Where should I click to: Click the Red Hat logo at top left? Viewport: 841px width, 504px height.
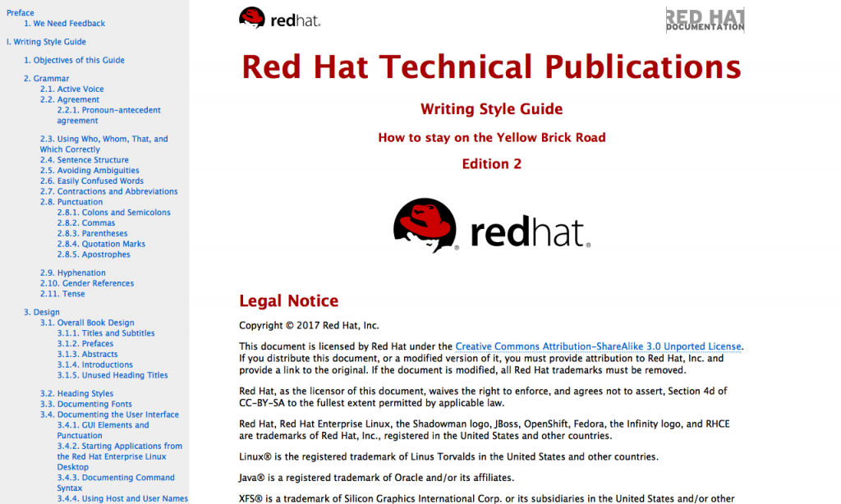(279, 17)
